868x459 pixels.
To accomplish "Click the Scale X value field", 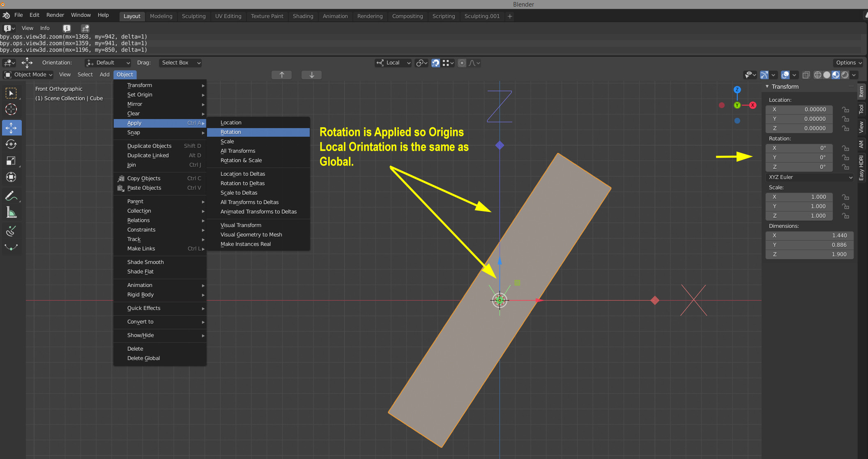I will click(x=799, y=197).
